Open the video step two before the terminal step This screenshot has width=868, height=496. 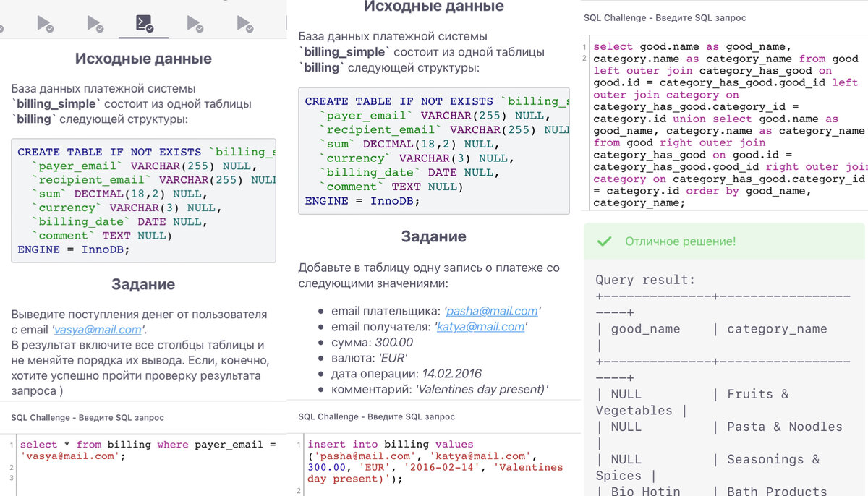pyautogui.click(x=45, y=24)
